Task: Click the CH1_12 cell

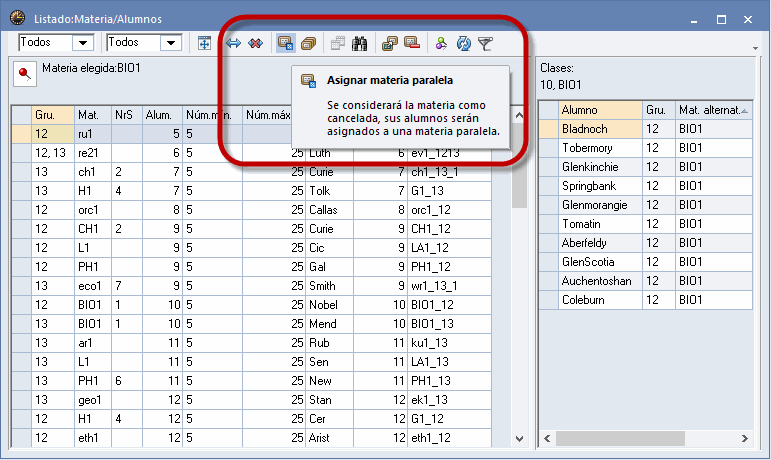Action: point(449,229)
